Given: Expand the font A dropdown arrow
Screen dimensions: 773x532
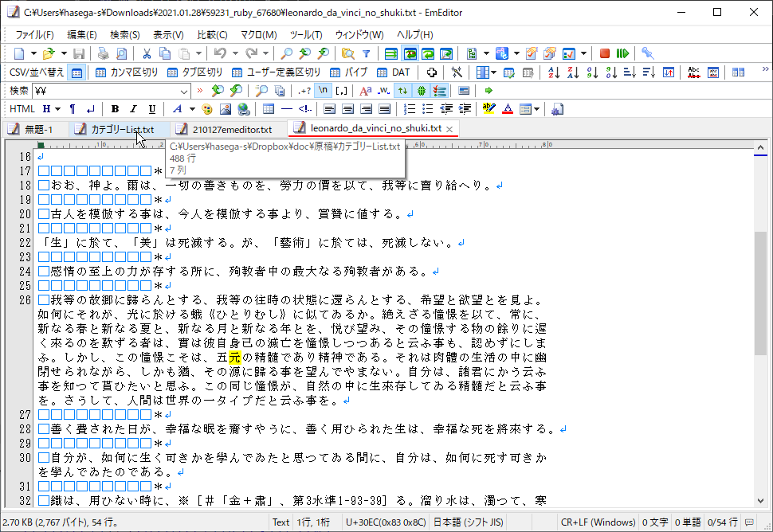Looking at the screenshot, I should tap(192, 109).
